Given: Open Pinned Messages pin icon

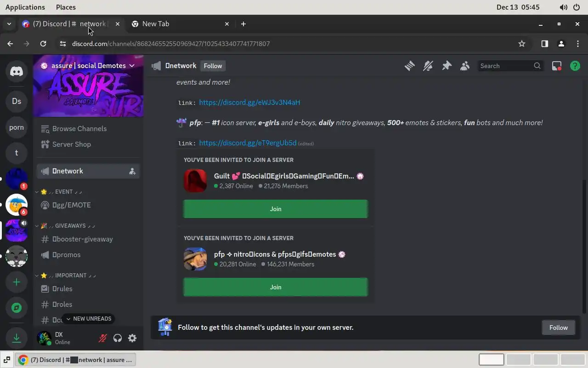Looking at the screenshot, I should coord(447,66).
